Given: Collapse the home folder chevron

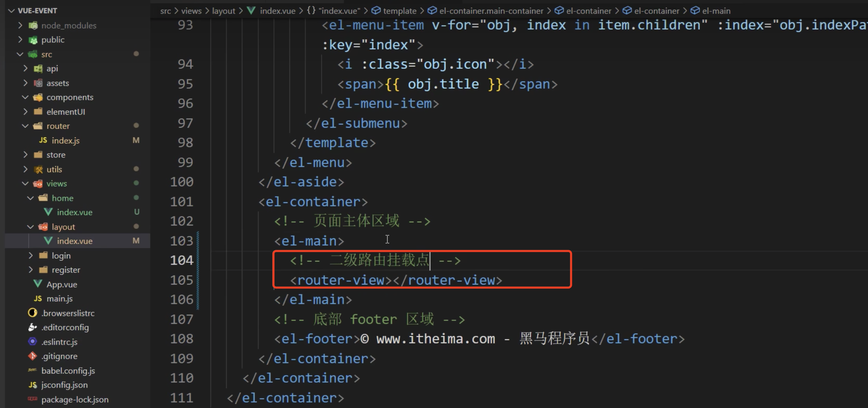Looking at the screenshot, I should (31, 198).
